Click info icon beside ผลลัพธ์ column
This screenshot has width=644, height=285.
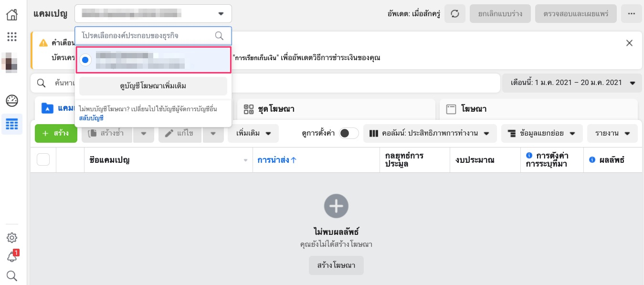point(592,160)
